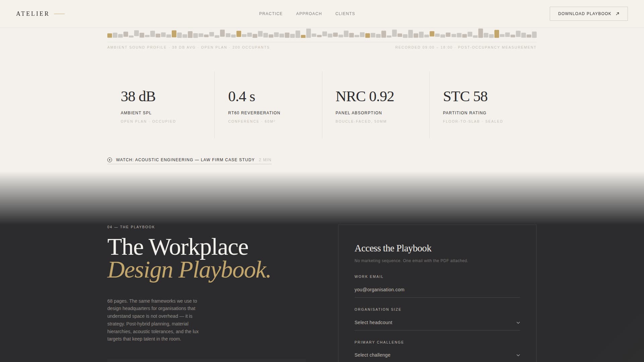Click the chevron on Select headcount dropdown

518,322
